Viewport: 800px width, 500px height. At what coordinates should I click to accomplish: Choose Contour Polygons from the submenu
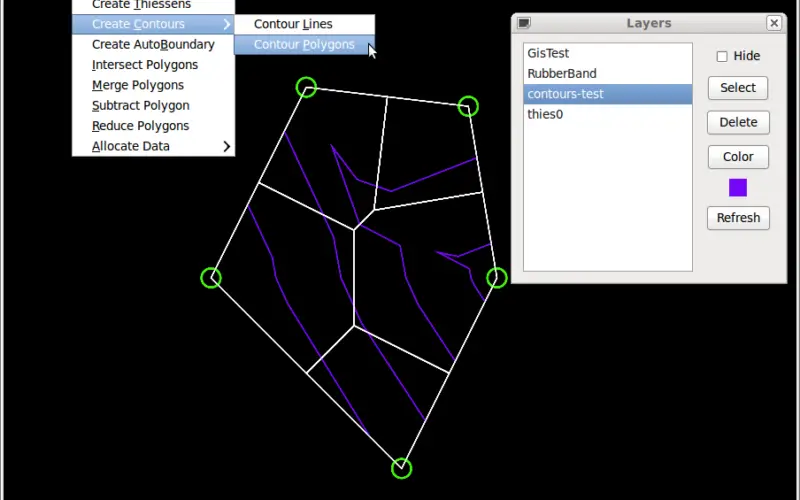tap(304, 44)
